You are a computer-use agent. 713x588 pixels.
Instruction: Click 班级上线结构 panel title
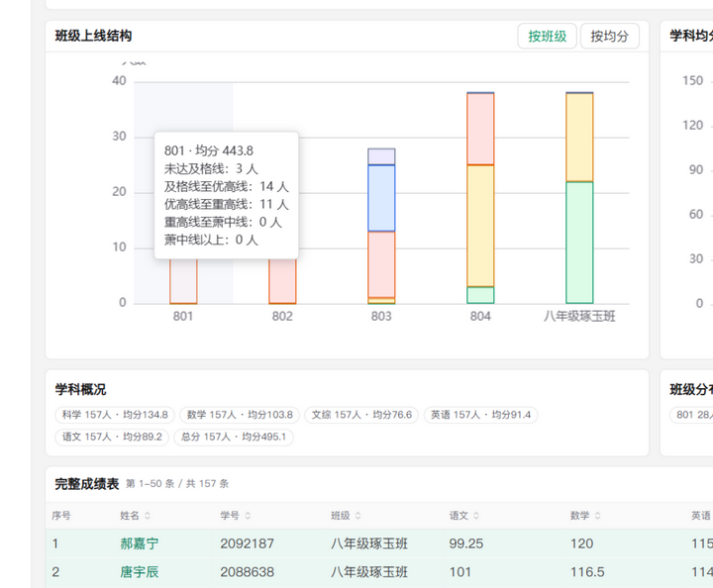(x=94, y=36)
